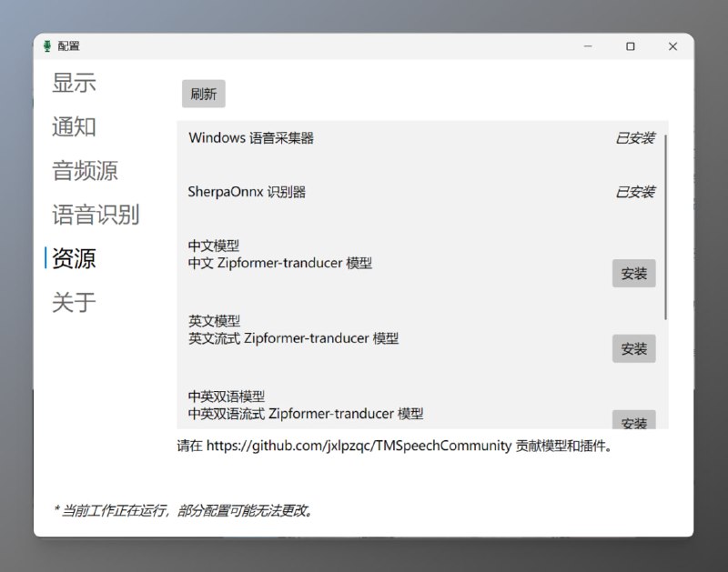Click the 刷新 button to refresh resources
This screenshot has height=572, width=728.
pyautogui.click(x=204, y=94)
